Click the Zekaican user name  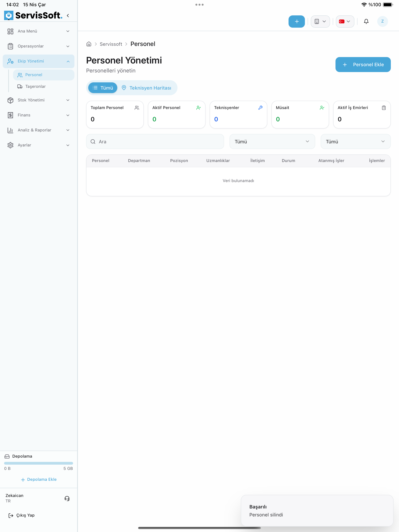point(14,495)
